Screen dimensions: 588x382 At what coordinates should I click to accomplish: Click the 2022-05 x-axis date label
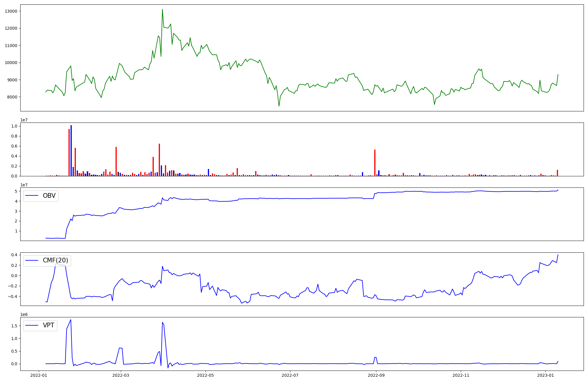click(x=206, y=375)
